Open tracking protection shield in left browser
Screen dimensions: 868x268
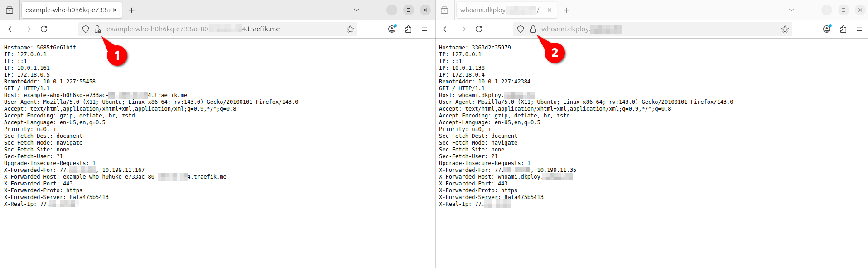point(86,29)
